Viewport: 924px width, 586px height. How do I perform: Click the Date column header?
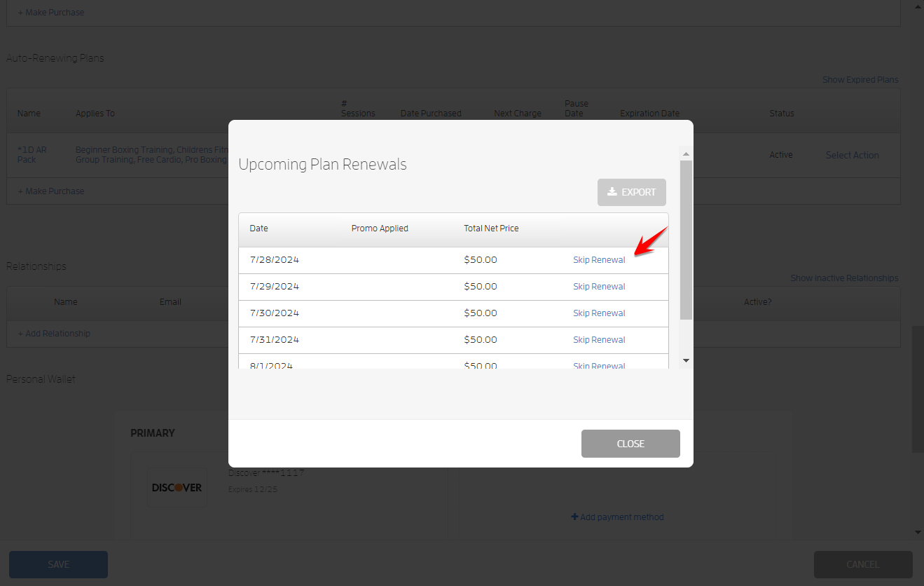258,229
